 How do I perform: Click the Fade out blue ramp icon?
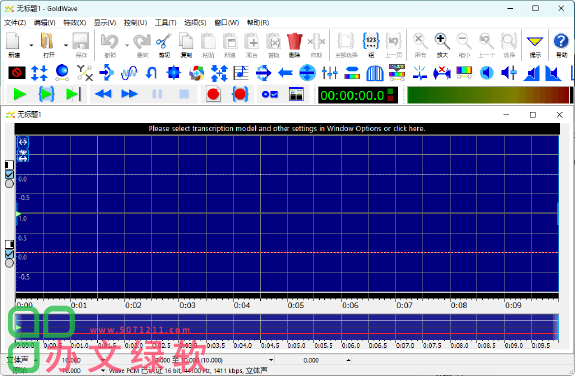(553, 73)
